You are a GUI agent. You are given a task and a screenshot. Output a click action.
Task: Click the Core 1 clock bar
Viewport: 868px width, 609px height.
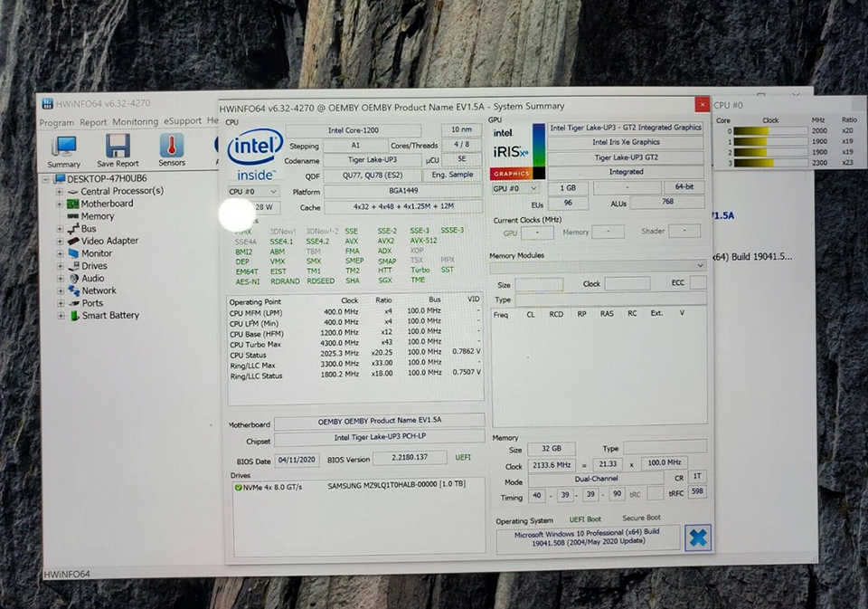pos(770,141)
